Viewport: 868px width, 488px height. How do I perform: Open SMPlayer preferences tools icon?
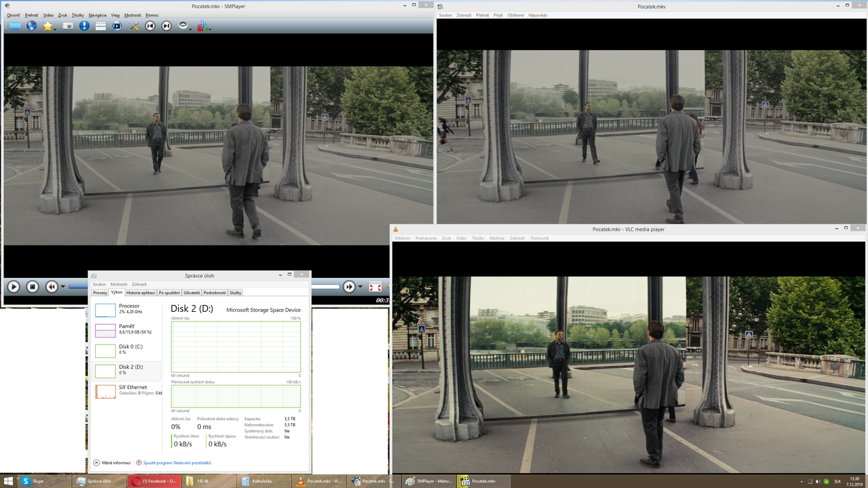click(x=134, y=26)
